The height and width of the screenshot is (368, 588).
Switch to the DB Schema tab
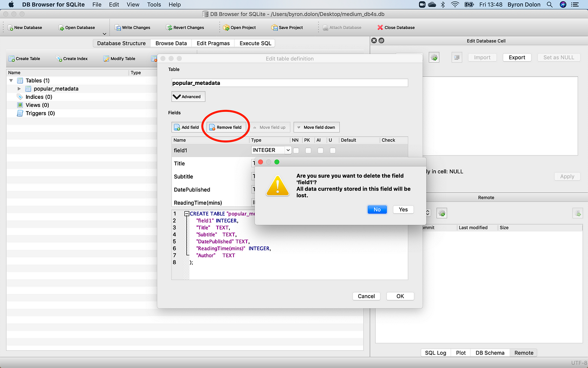pyautogui.click(x=490, y=353)
